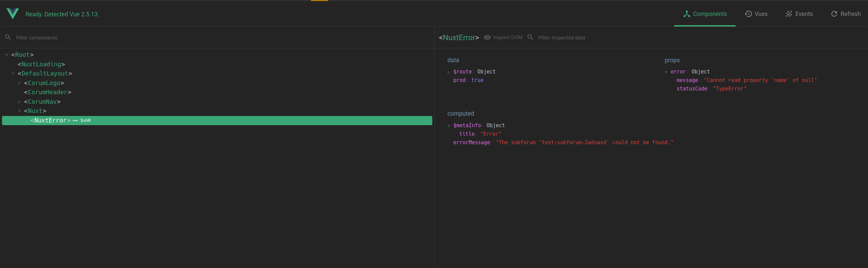Image resolution: width=868 pixels, height=268 pixels.
Task: Select the CorumLogo component
Action: 44,83
